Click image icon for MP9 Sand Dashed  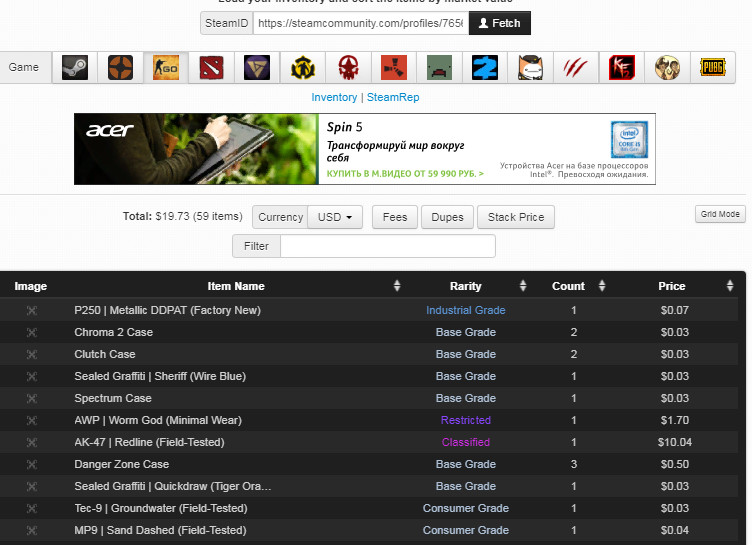[32, 531]
